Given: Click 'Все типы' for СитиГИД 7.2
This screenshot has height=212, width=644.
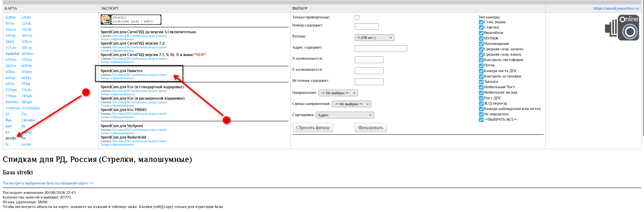Looking at the screenshot, I should pos(118,47).
